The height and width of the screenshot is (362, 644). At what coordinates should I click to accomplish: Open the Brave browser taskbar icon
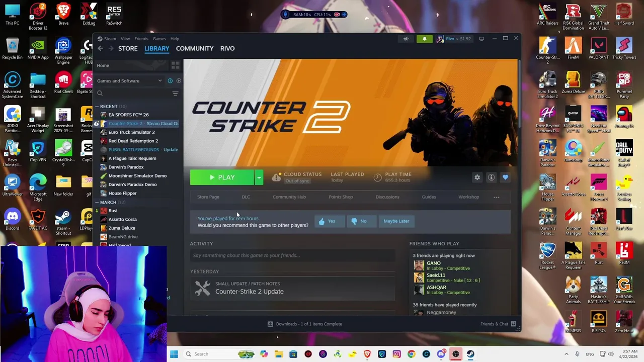(367, 354)
